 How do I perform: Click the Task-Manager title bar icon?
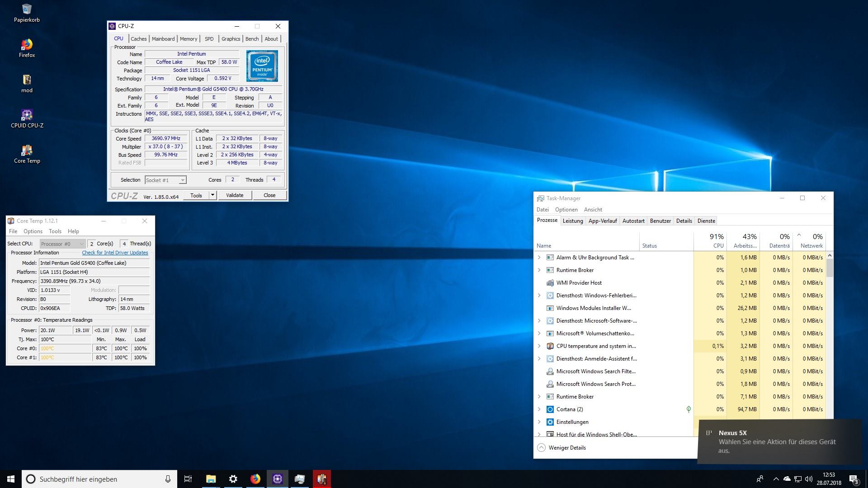click(x=540, y=198)
